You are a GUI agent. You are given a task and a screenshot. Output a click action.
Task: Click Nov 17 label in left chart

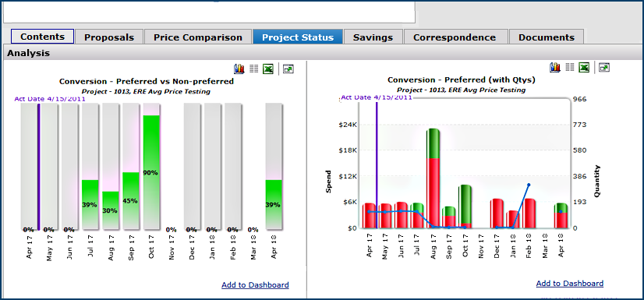tap(172, 248)
